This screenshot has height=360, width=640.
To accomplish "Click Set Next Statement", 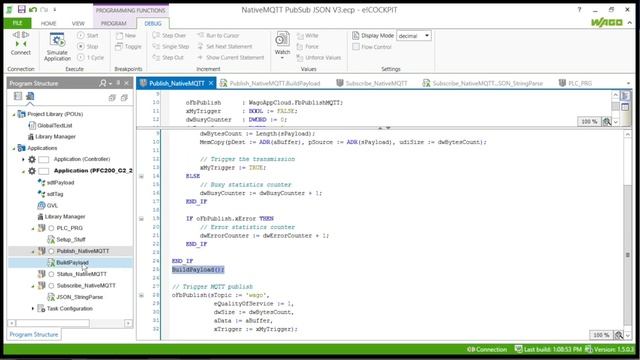I will click(224, 47).
